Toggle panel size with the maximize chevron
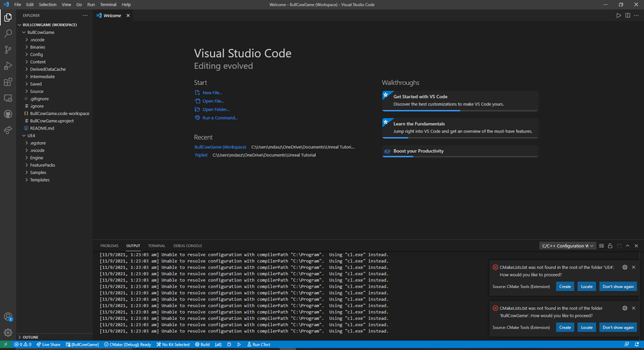Image resolution: width=644 pixels, height=350 pixels. point(628,246)
